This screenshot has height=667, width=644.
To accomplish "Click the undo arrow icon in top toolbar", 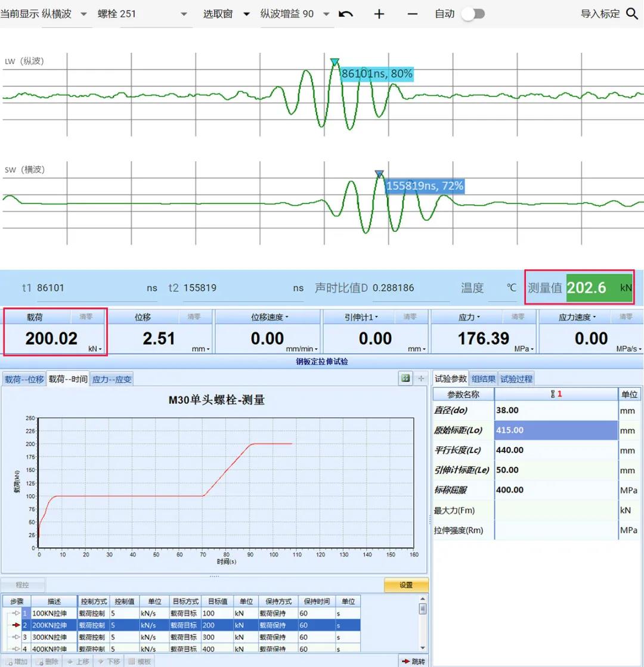I will pos(346,14).
